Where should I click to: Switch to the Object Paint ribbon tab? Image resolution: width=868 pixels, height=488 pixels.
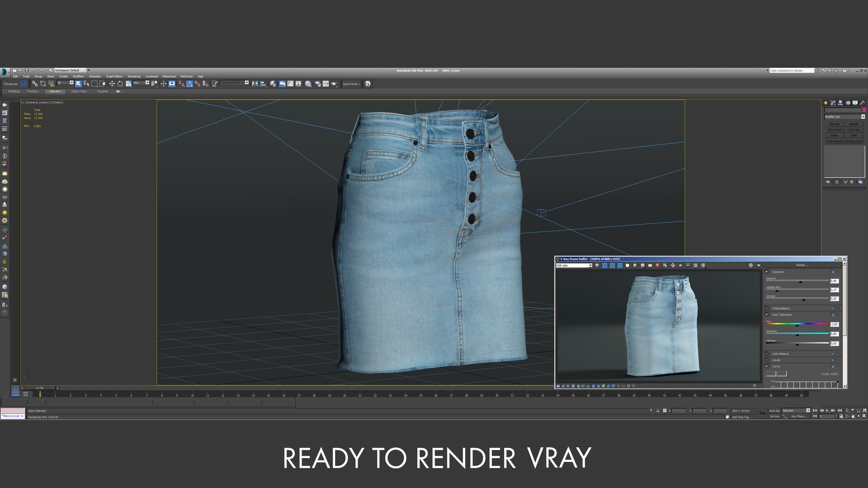pos(79,91)
